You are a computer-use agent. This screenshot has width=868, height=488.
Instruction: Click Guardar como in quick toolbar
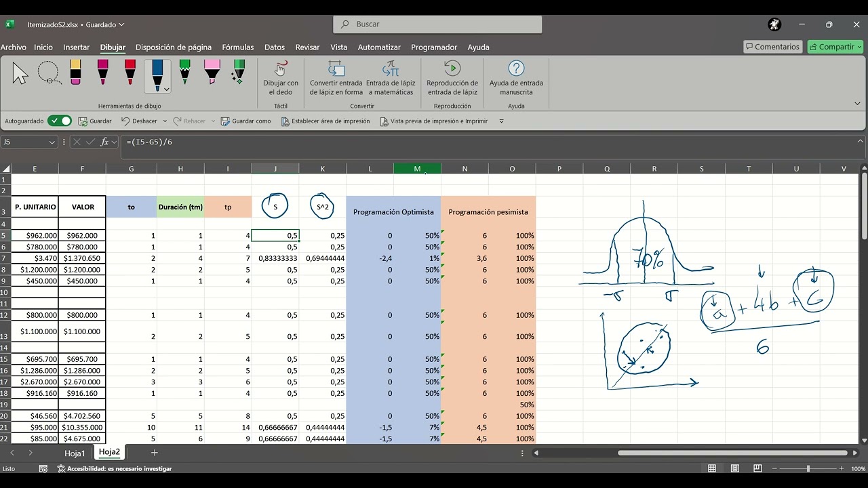[x=245, y=121]
